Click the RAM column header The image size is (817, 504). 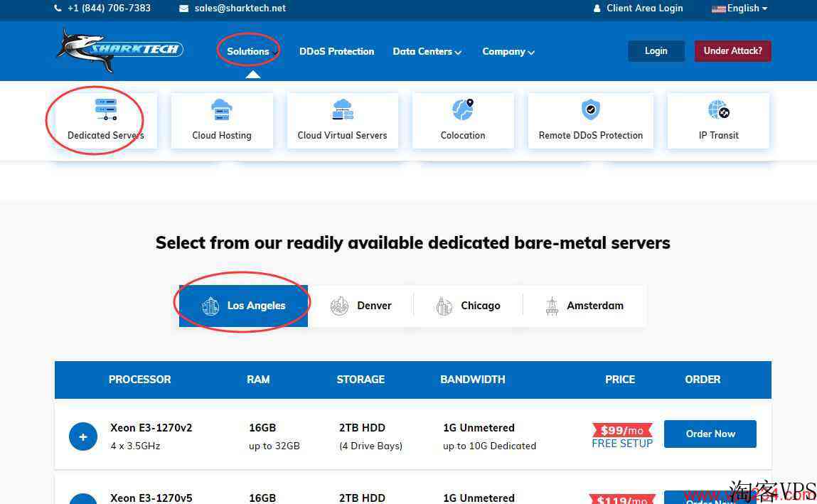(258, 380)
